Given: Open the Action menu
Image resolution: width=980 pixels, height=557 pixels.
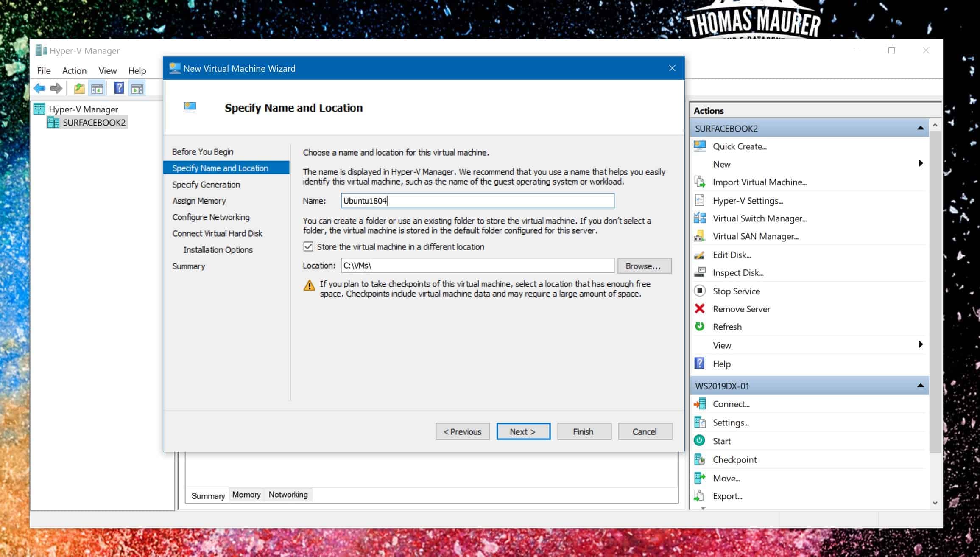Looking at the screenshot, I should (x=73, y=70).
